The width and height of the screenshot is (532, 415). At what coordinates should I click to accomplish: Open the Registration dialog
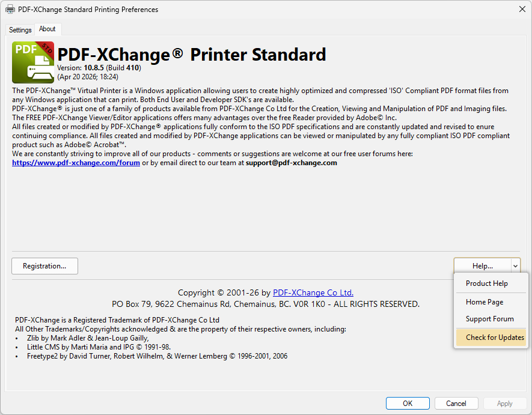click(x=45, y=266)
